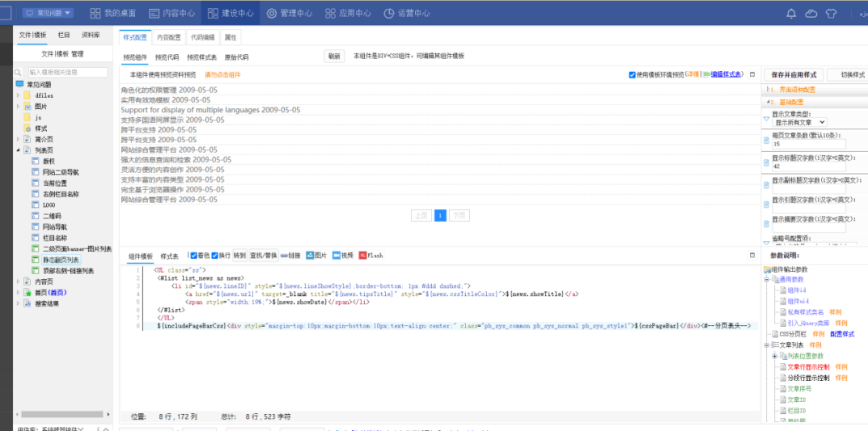The width and height of the screenshot is (868, 431).
Task: Click the 保存并应用样式 button
Action: point(793,74)
